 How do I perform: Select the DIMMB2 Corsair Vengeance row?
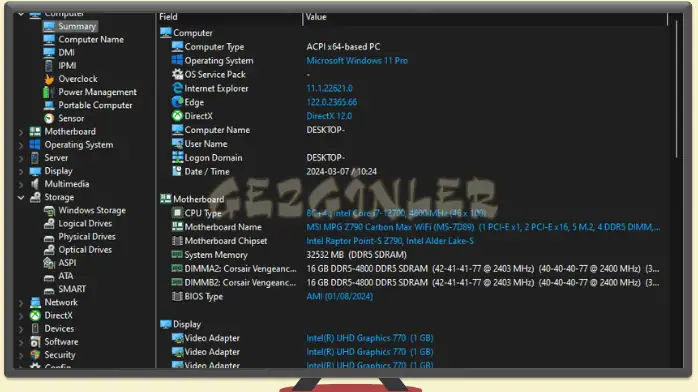click(x=414, y=283)
